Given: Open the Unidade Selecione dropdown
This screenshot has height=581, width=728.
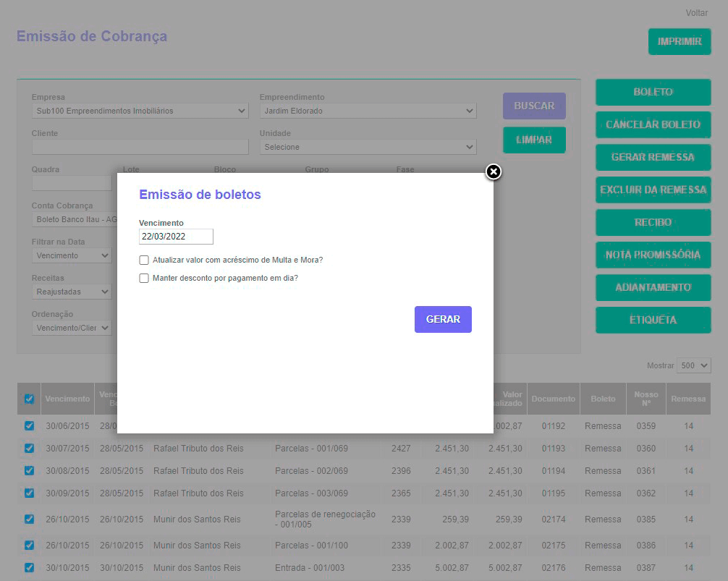Looking at the screenshot, I should tap(368, 147).
